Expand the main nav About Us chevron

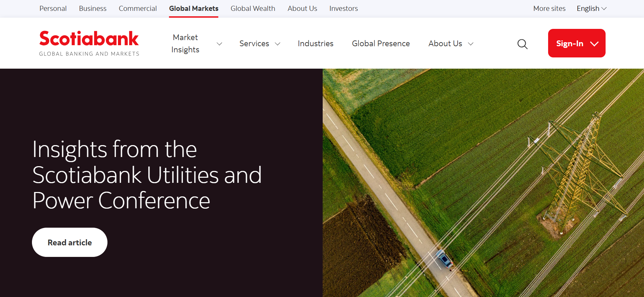click(471, 44)
